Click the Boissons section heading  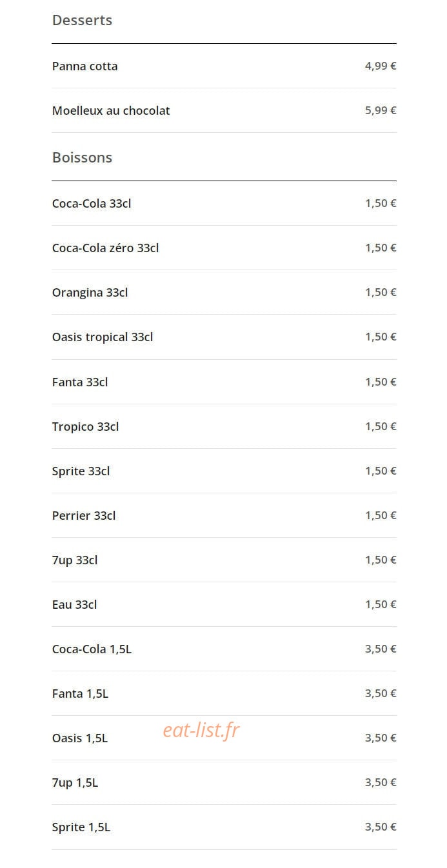pos(82,157)
